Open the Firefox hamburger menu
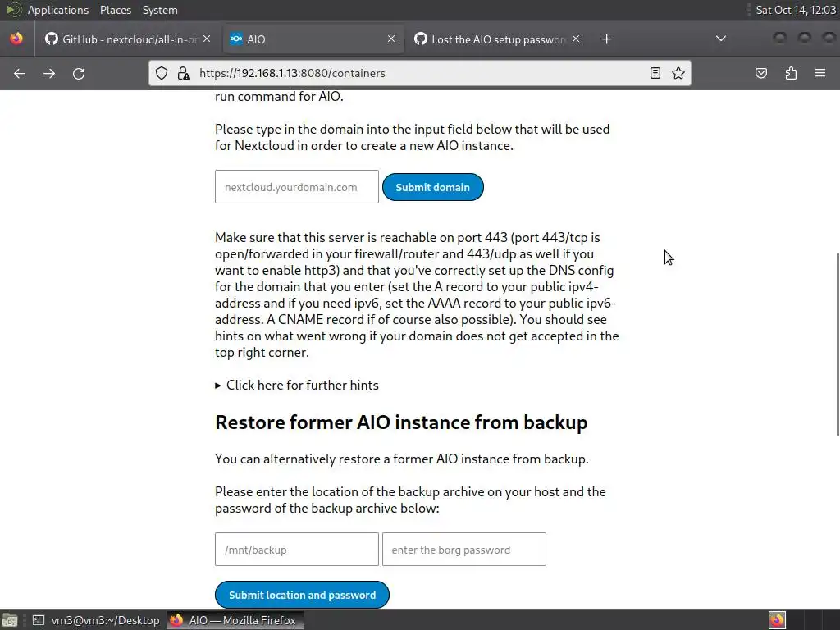Screen dimensions: 840x630 pyautogui.click(x=820, y=73)
